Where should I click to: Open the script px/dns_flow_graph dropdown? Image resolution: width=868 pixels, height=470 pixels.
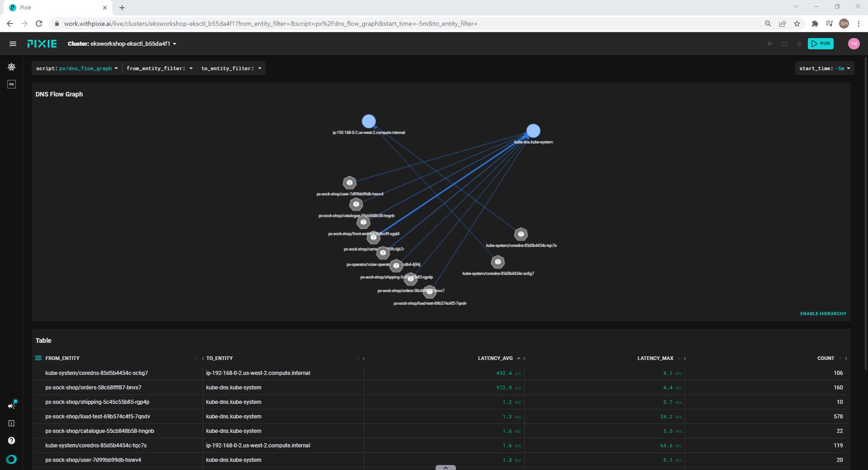(77, 68)
